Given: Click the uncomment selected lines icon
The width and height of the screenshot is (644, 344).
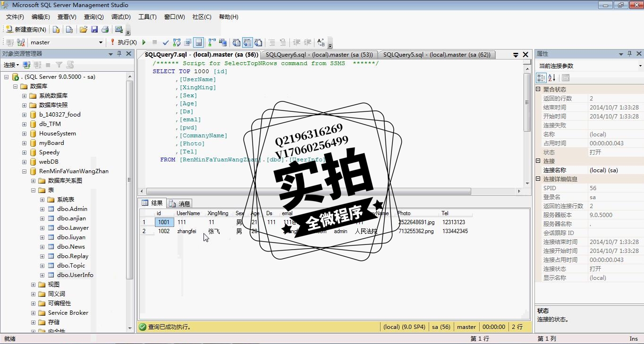Looking at the screenshot, I should point(282,42).
